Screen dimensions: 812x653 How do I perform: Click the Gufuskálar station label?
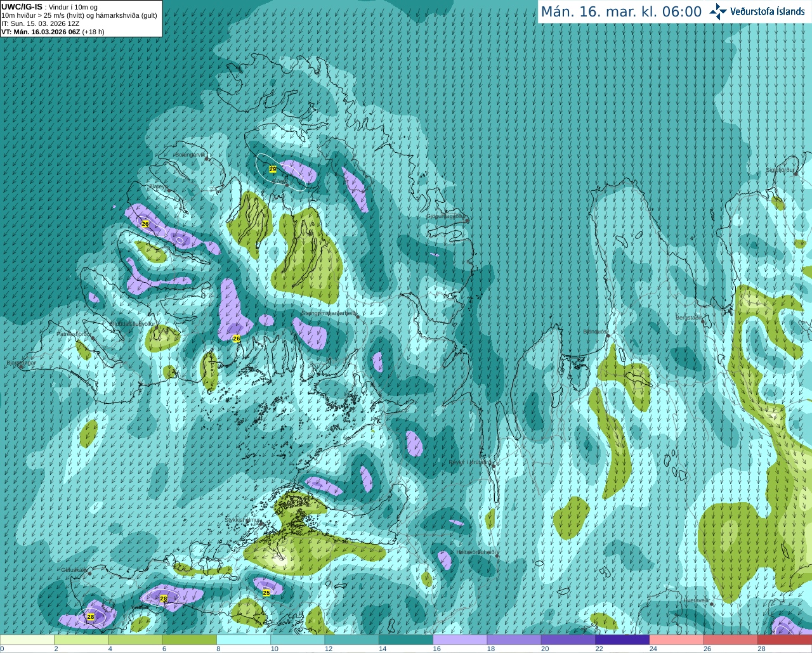(74, 570)
